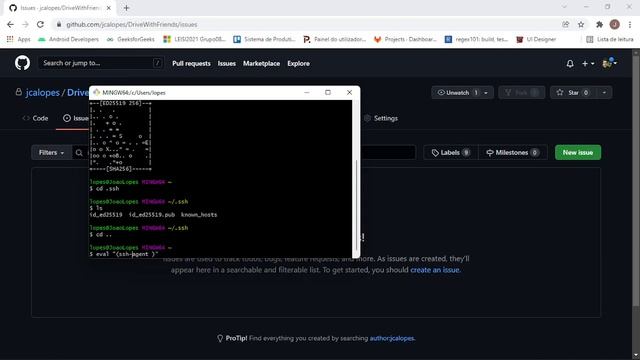Open the Android Developers bookmark
Image resolution: width=640 pixels, height=360 pixels.
coord(68,39)
